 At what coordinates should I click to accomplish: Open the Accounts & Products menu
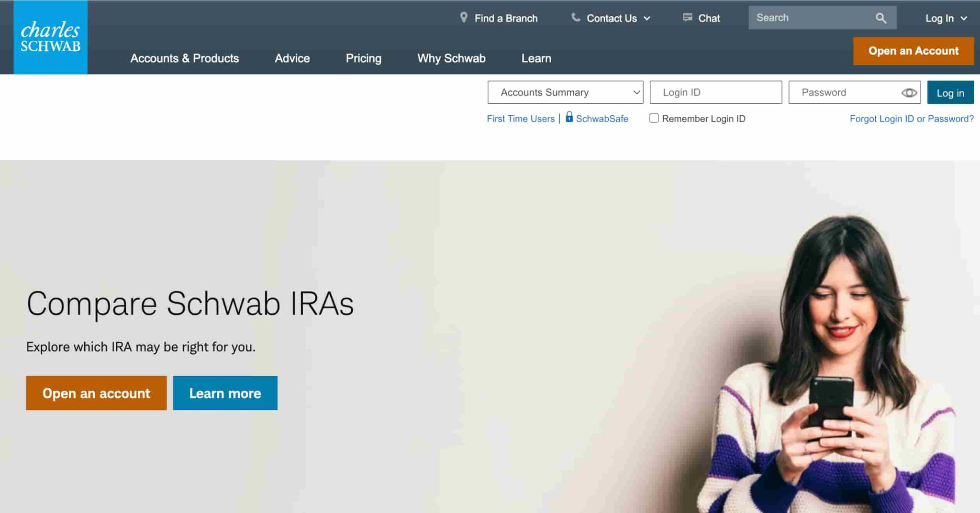click(184, 58)
